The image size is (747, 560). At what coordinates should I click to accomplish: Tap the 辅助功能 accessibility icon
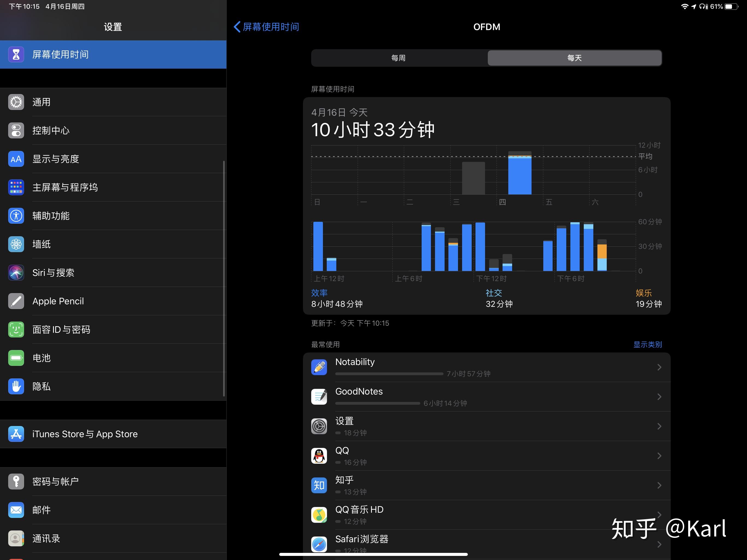16,215
